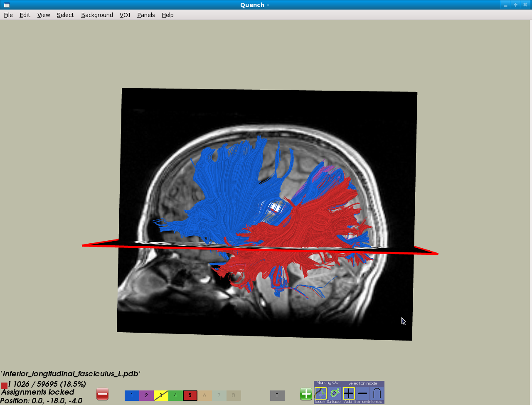Screen dimensions: 532x405
Task: Expand the Background menu
Action: point(97,15)
